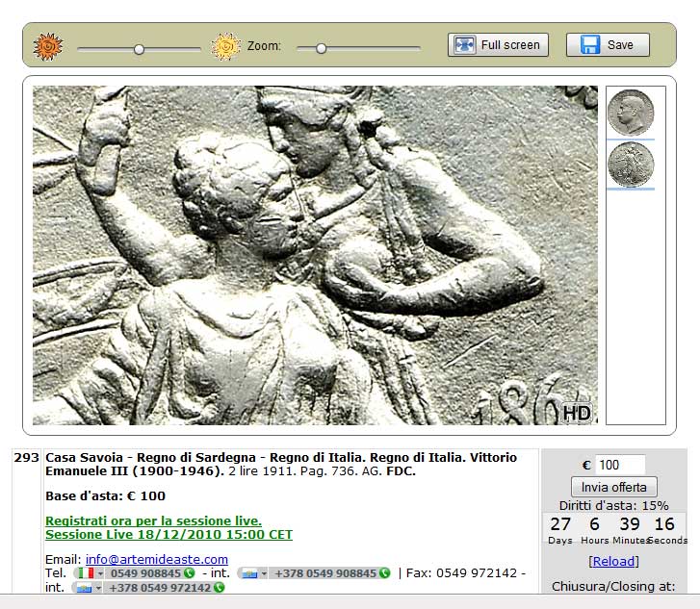Click the Chiusura/Closing at: label
The height and width of the screenshot is (609, 700).
pos(614,586)
